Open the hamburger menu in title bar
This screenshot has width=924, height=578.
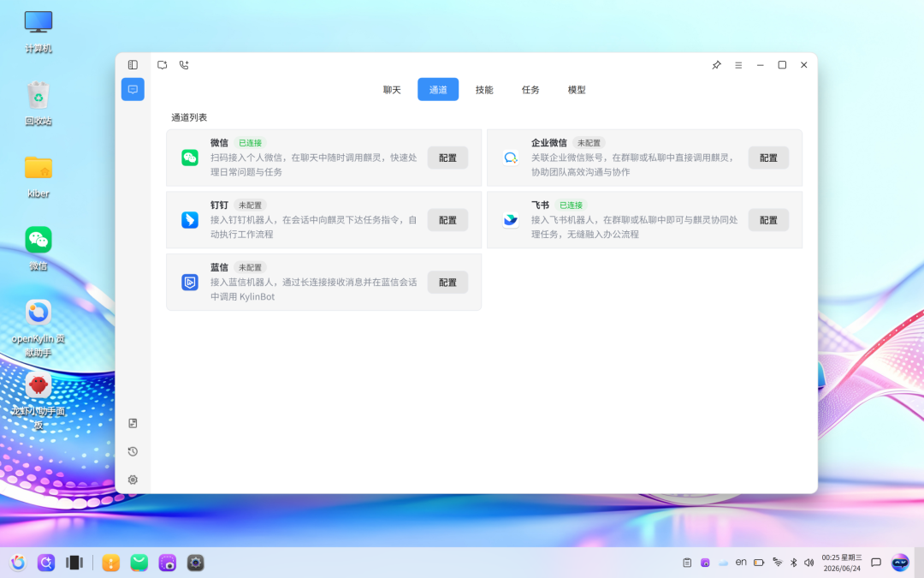point(738,65)
